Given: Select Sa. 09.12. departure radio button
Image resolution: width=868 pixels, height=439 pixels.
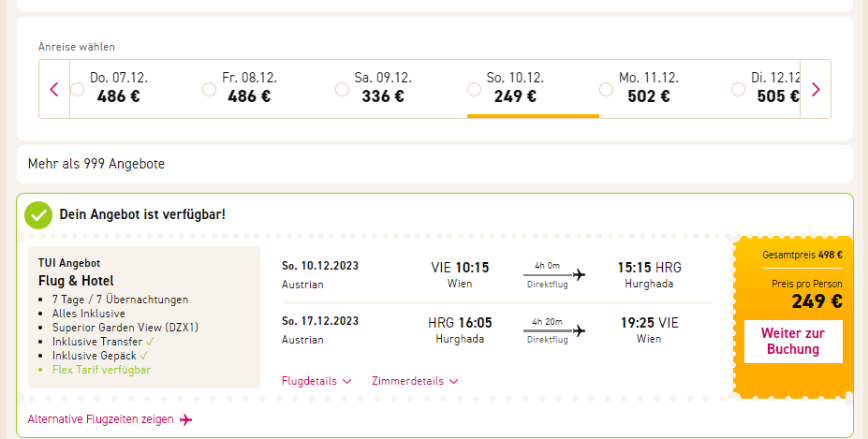Looking at the screenshot, I should pyautogui.click(x=342, y=90).
